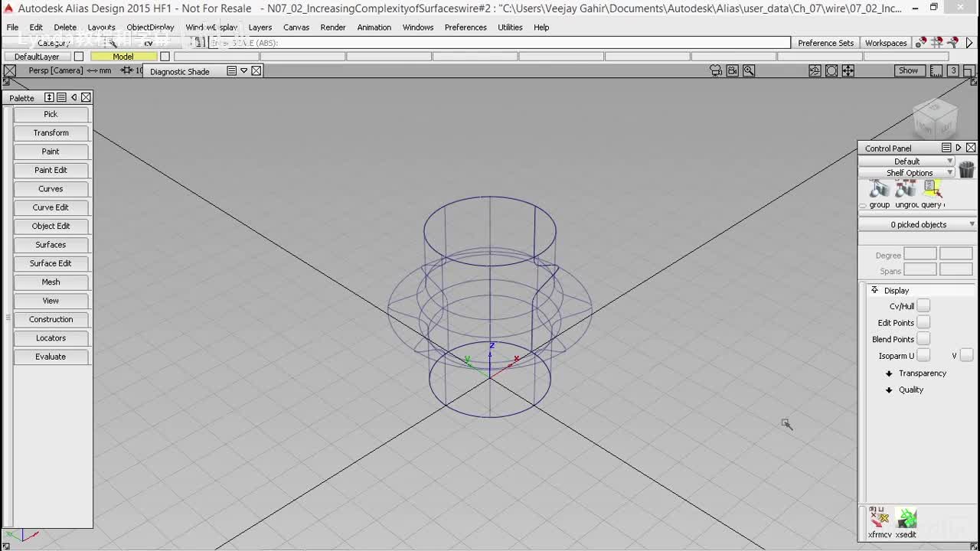The width and height of the screenshot is (980, 551).
Task: Open the Curve Edit palette tab
Action: [51, 207]
